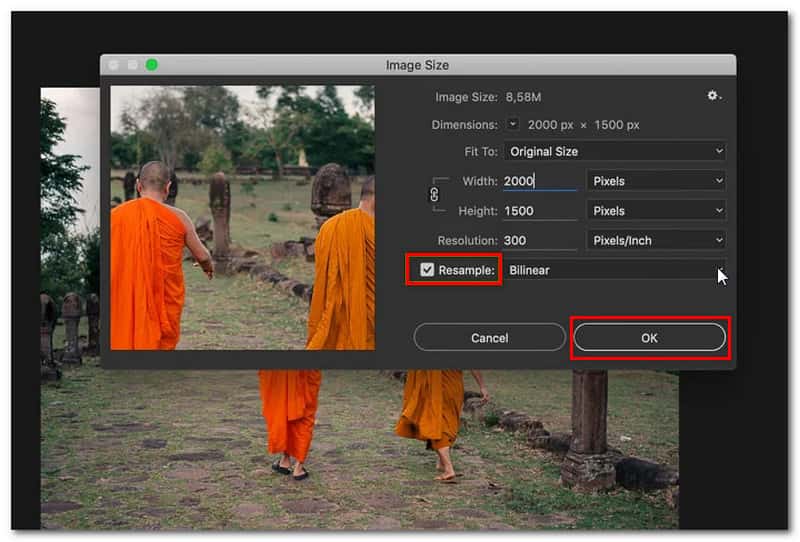Click into the Height field showing 1500
This screenshot has height=542, width=800.
pos(540,211)
